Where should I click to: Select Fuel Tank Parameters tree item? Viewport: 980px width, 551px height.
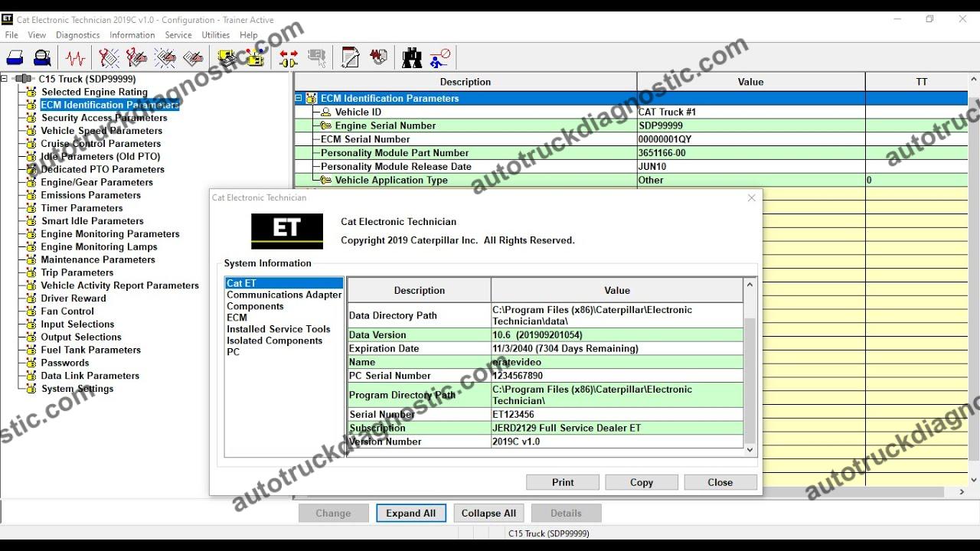pos(90,350)
